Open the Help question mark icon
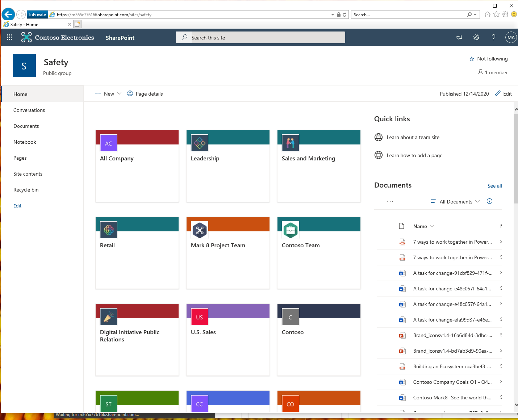The height and width of the screenshot is (420, 518). click(493, 37)
